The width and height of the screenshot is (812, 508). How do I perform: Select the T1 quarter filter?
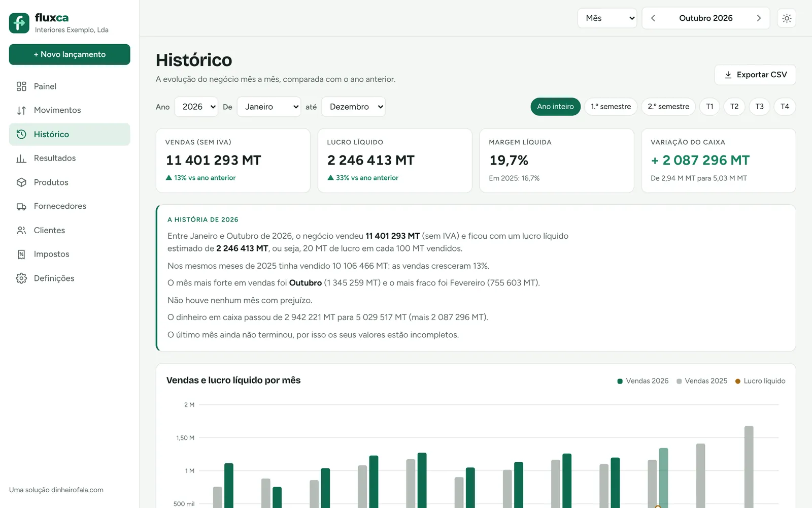click(x=709, y=107)
